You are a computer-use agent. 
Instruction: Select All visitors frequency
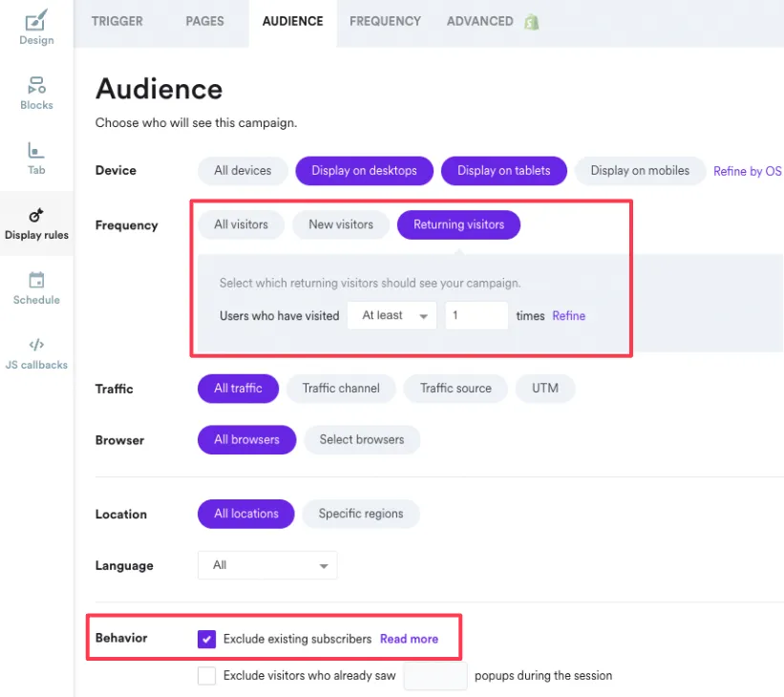pyautogui.click(x=241, y=224)
